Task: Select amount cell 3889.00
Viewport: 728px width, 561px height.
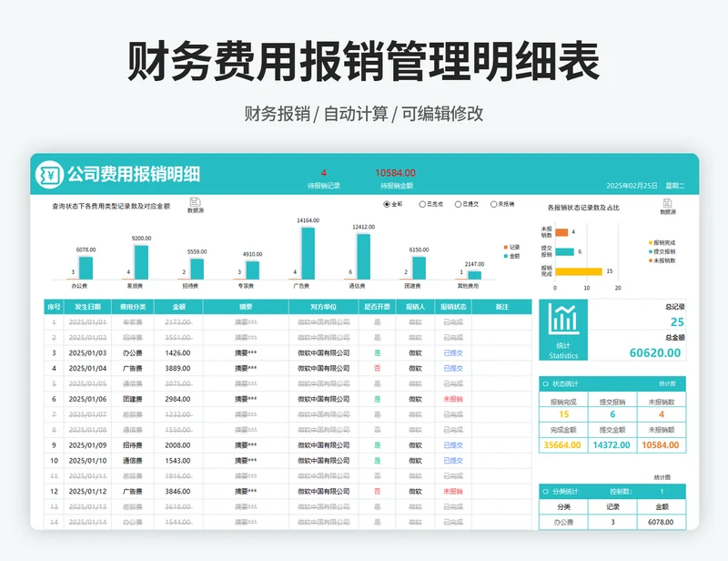Action: pyautogui.click(x=177, y=369)
